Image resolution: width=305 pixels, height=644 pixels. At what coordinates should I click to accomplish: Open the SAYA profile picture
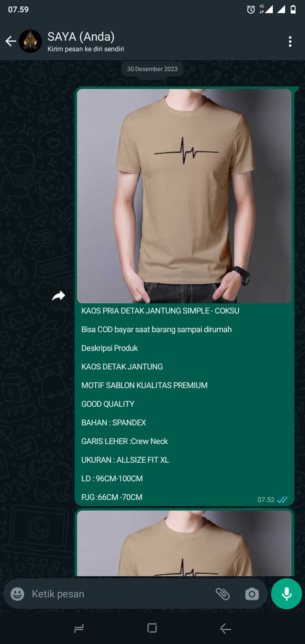[x=30, y=41]
